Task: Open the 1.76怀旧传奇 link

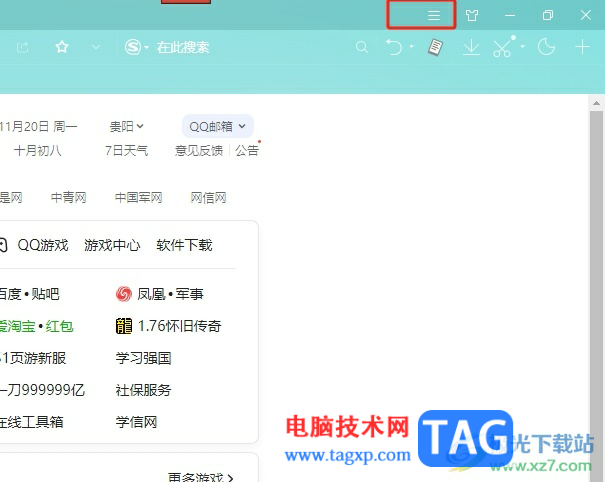Action: (x=179, y=326)
